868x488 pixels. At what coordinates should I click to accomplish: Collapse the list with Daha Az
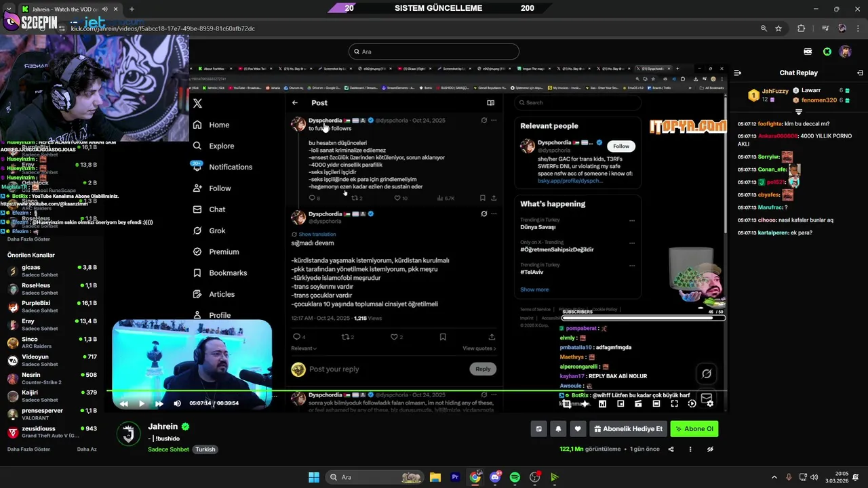87,449
